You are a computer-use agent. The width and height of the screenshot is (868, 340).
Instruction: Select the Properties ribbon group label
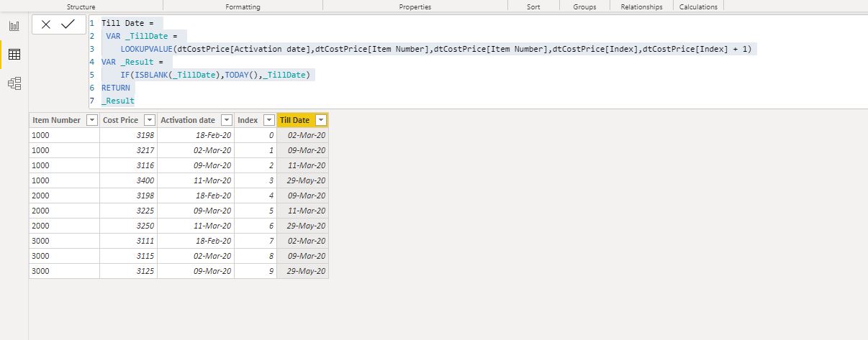pos(415,6)
